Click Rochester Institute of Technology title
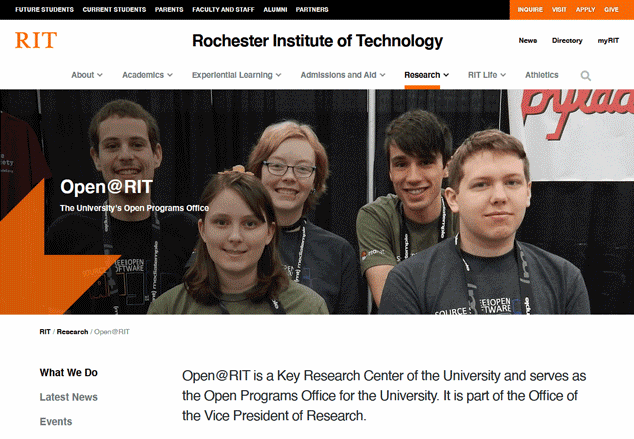The image size is (634, 439). [317, 41]
